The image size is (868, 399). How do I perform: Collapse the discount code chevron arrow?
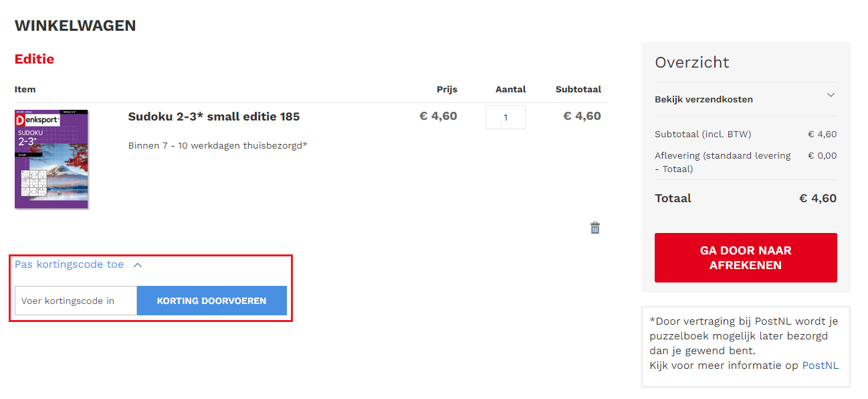(138, 265)
